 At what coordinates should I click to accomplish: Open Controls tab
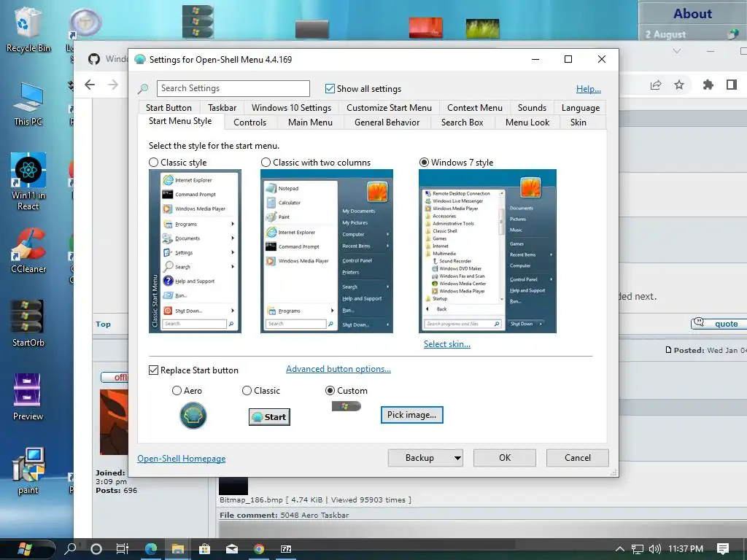click(249, 122)
